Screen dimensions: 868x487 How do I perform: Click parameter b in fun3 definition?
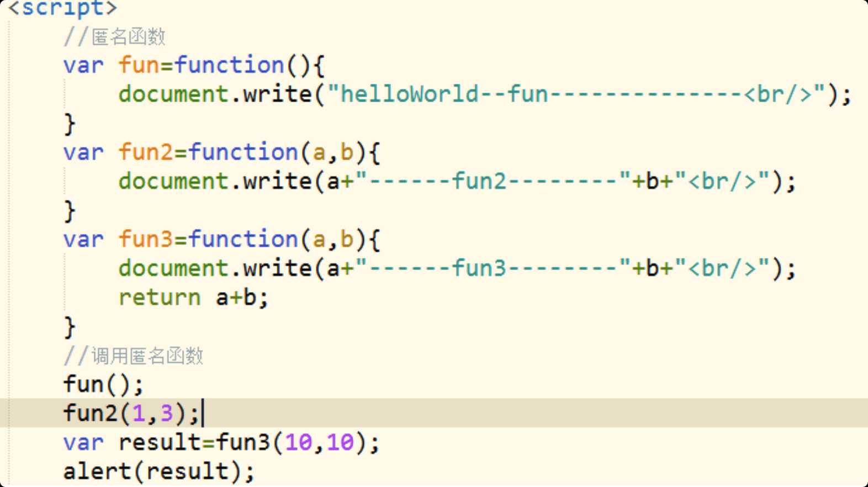(x=347, y=239)
